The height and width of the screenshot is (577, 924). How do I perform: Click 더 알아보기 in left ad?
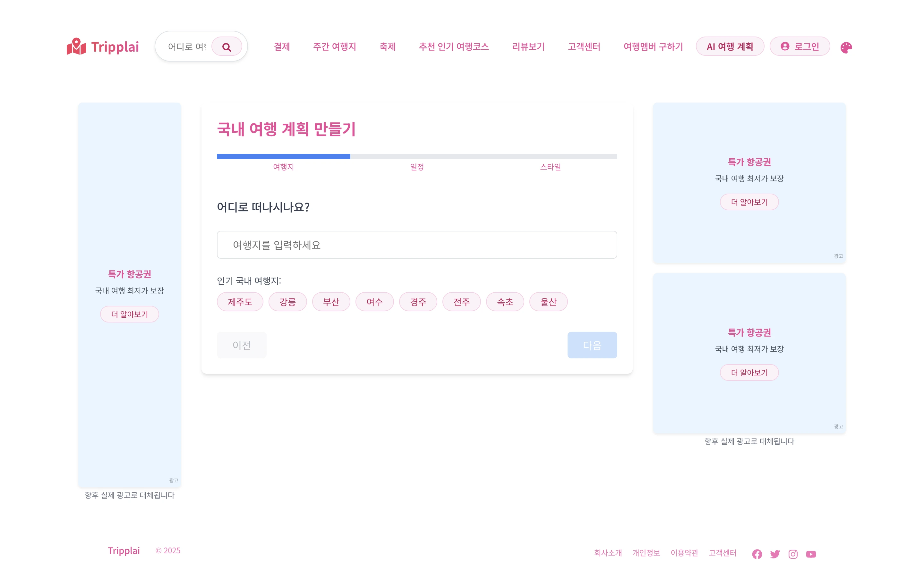point(129,314)
